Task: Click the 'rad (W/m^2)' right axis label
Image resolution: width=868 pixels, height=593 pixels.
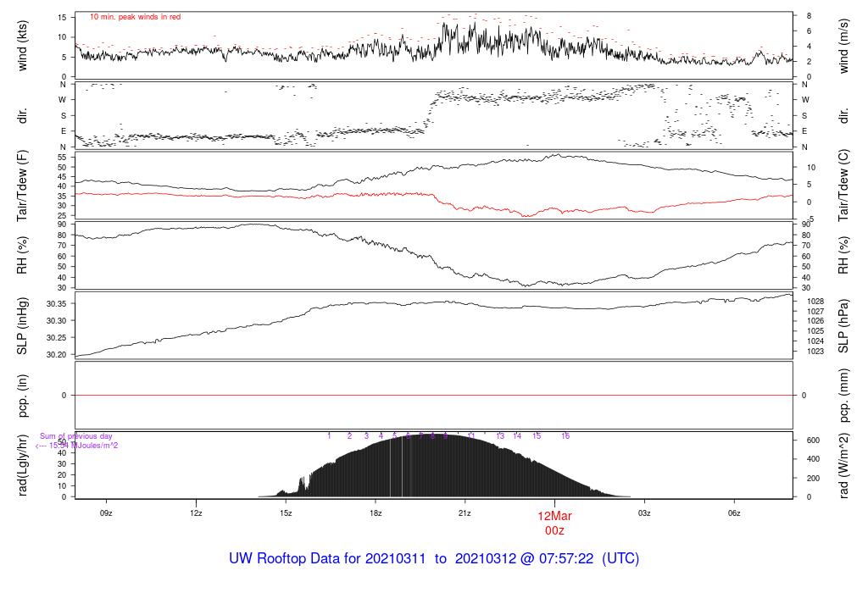Action: (x=844, y=464)
